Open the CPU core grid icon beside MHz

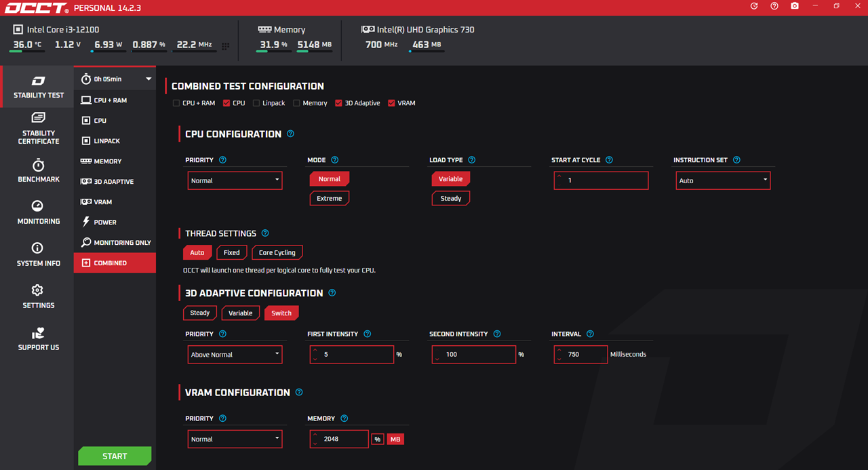(226, 46)
